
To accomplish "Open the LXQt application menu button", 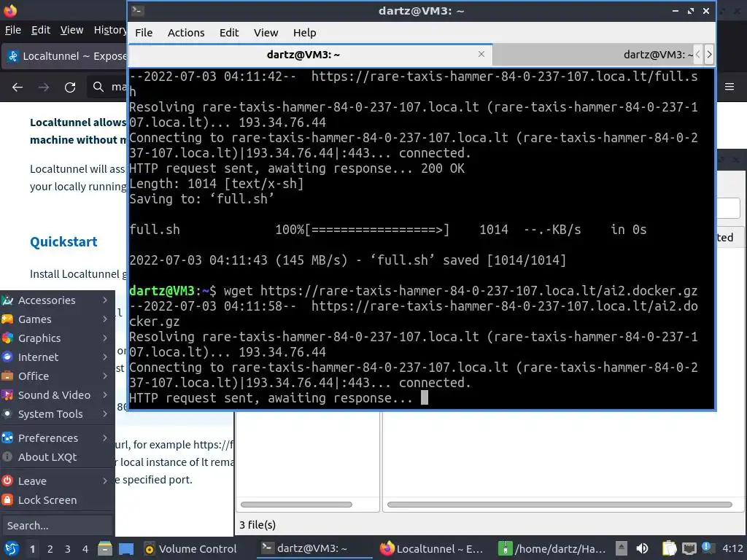I will point(11,548).
